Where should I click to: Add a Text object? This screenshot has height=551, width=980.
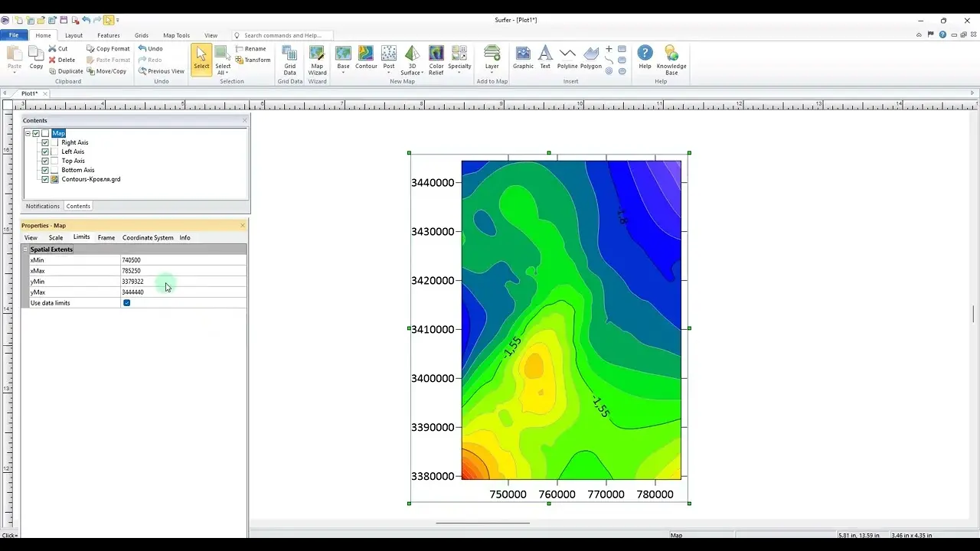tap(545, 58)
